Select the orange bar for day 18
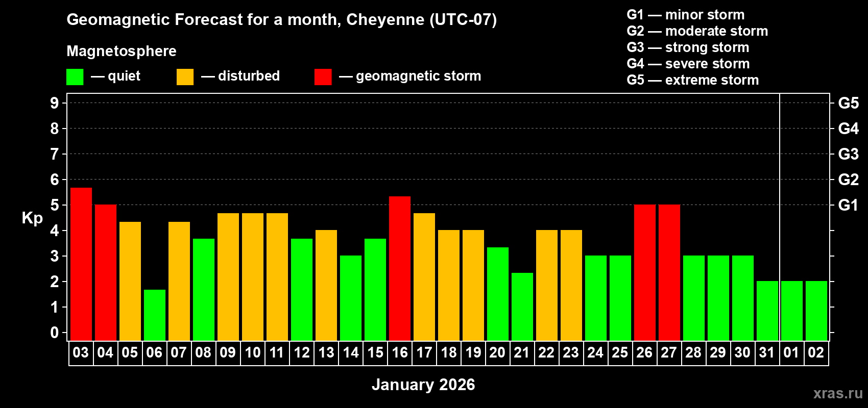The height and width of the screenshot is (408, 868). click(x=449, y=286)
